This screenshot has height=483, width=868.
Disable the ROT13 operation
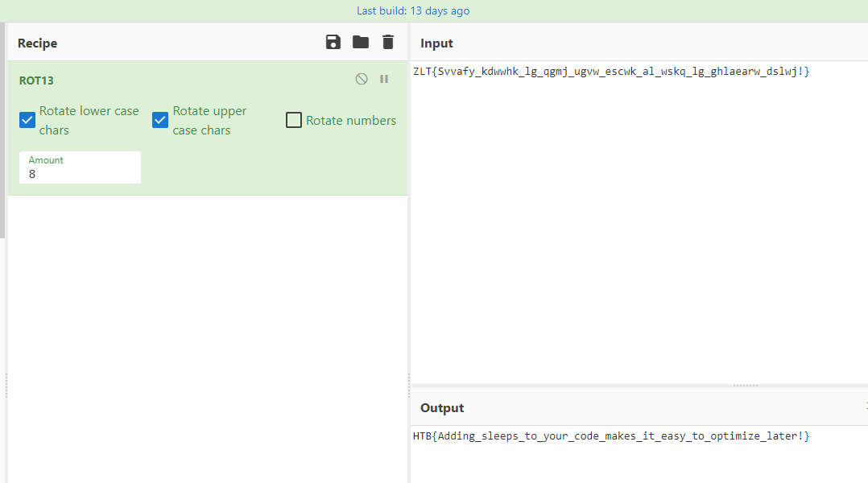pyautogui.click(x=362, y=79)
